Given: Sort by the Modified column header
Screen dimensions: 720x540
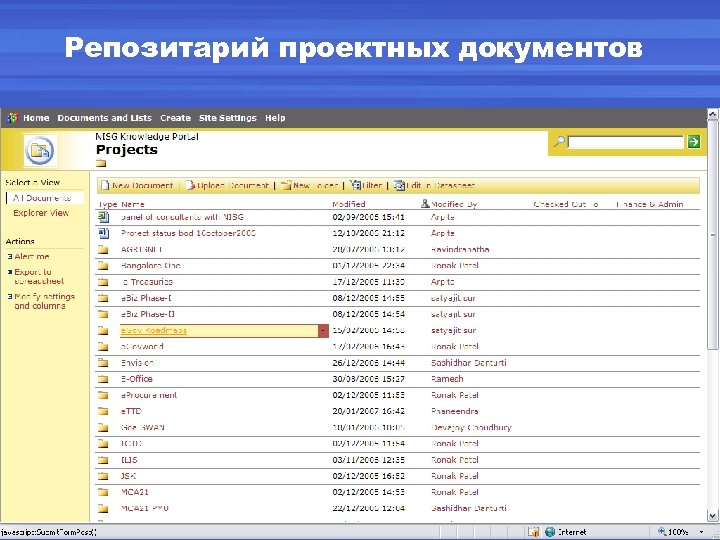Looking at the screenshot, I should coord(349,204).
